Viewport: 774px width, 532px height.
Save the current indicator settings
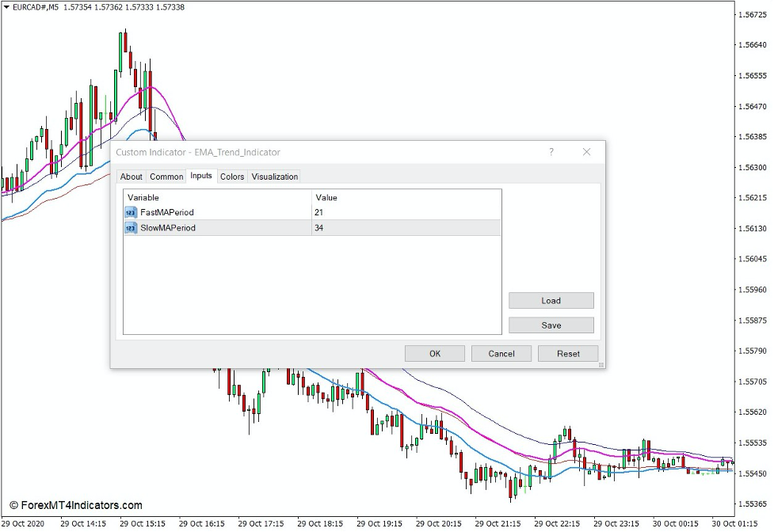(551, 325)
